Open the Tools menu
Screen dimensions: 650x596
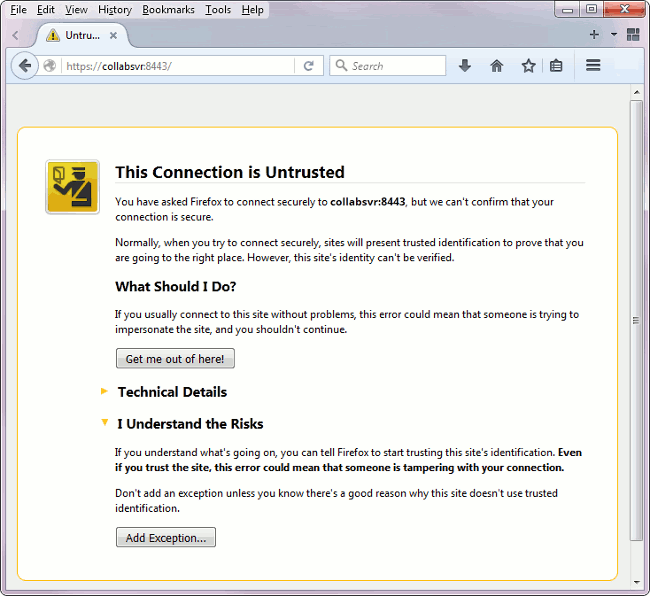[x=218, y=10]
